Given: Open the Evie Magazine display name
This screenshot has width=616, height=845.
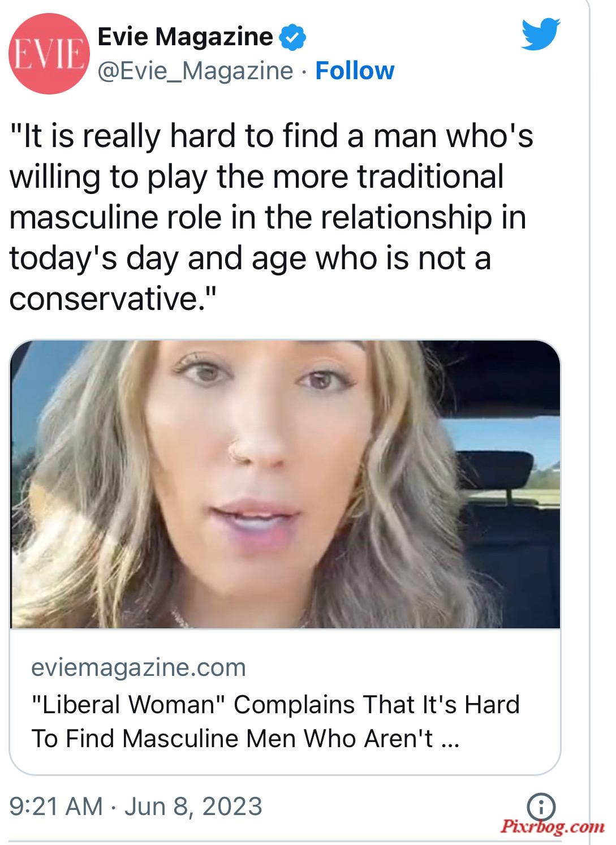Looking at the screenshot, I should click(x=186, y=37).
